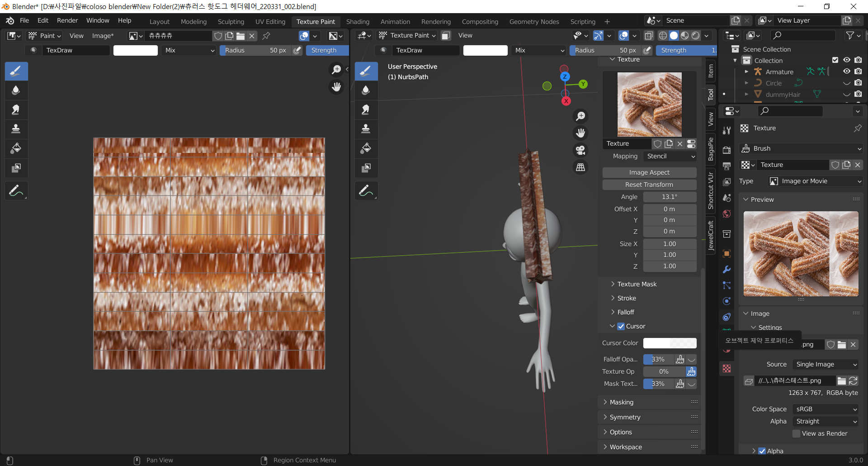868x466 pixels.
Task: Click Angle 13.1° field
Action: [x=670, y=197]
